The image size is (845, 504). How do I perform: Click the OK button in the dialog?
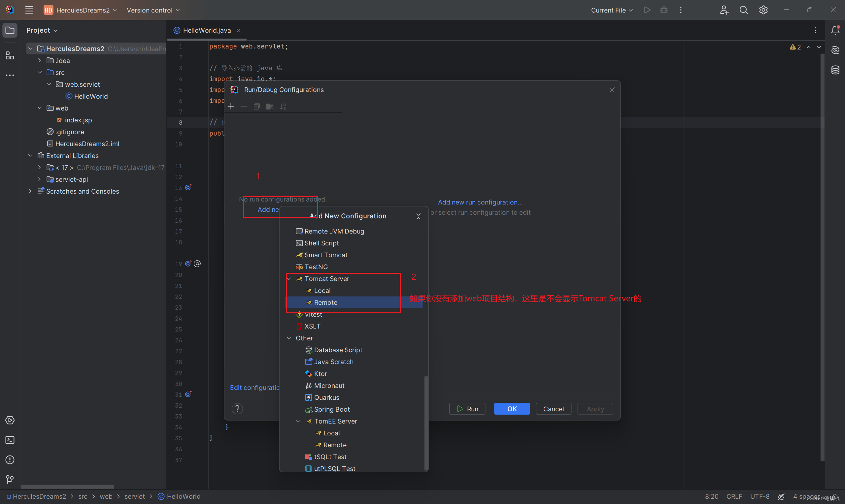click(512, 409)
